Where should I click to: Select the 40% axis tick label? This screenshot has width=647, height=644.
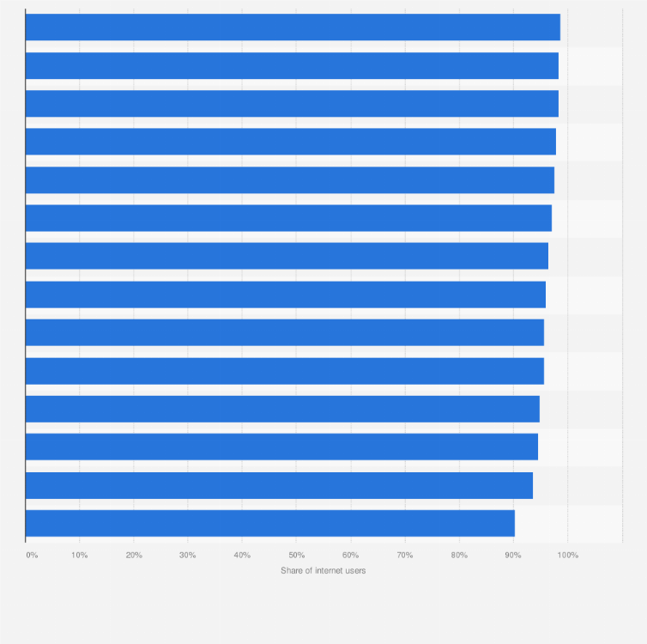click(242, 556)
